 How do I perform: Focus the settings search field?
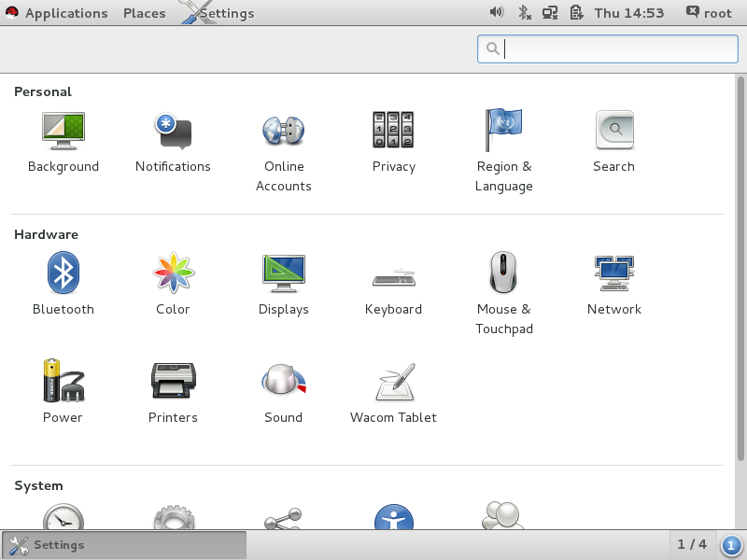(608, 49)
